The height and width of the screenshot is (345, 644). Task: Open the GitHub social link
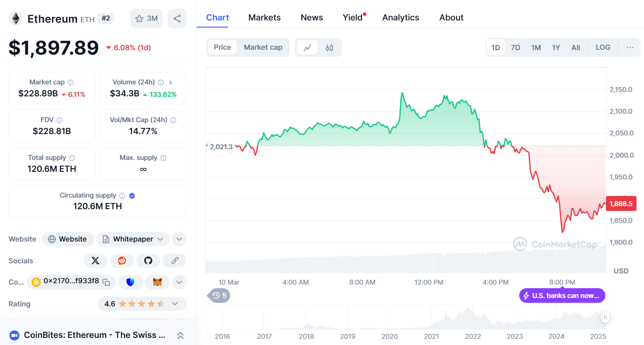point(148,261)
